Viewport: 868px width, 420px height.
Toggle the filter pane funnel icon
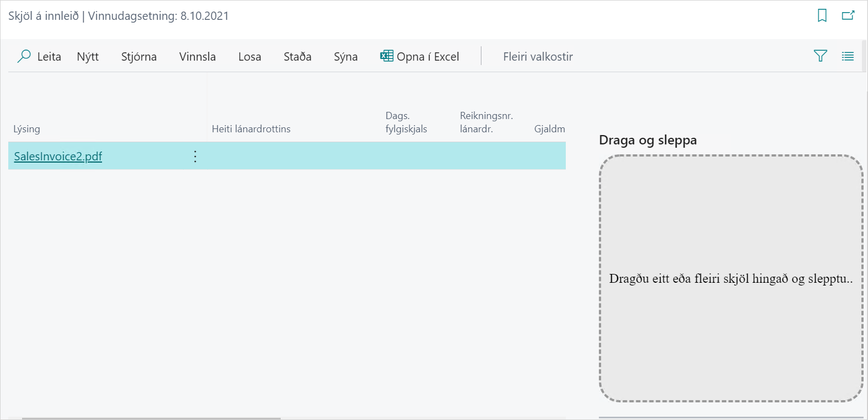tap(820, 56)
